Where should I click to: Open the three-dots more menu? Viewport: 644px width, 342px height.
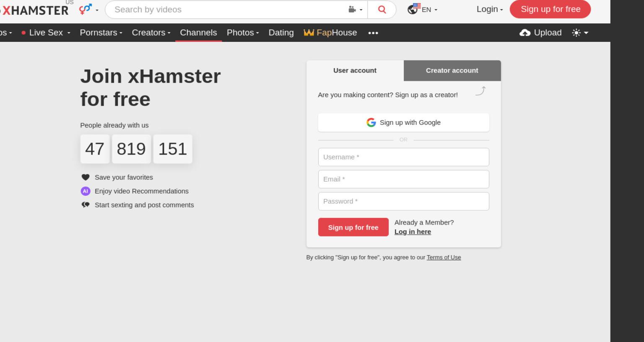point(373,33)
